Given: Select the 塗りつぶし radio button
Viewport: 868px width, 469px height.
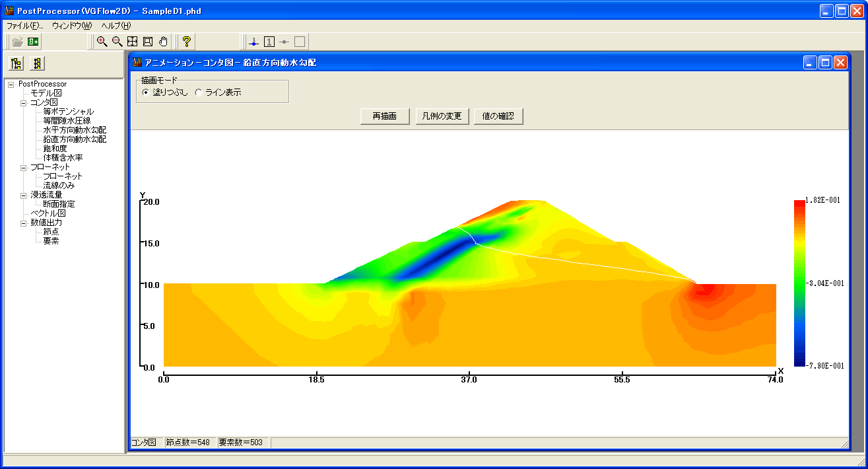Looking at the screenshot, I should (146, 92).
